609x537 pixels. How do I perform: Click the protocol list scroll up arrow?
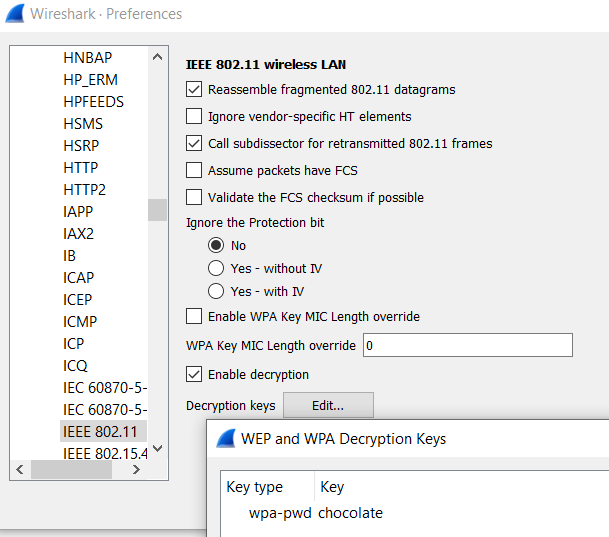pos(157,57)
